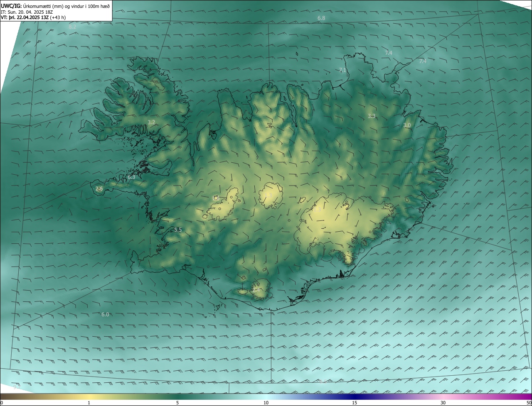Screen dimensions: 532x406
Task: Click the title text "Úrkomumætti (mm) og vindur í 100m hæð"
Action: pyautogui.click(x=66, y=6)
